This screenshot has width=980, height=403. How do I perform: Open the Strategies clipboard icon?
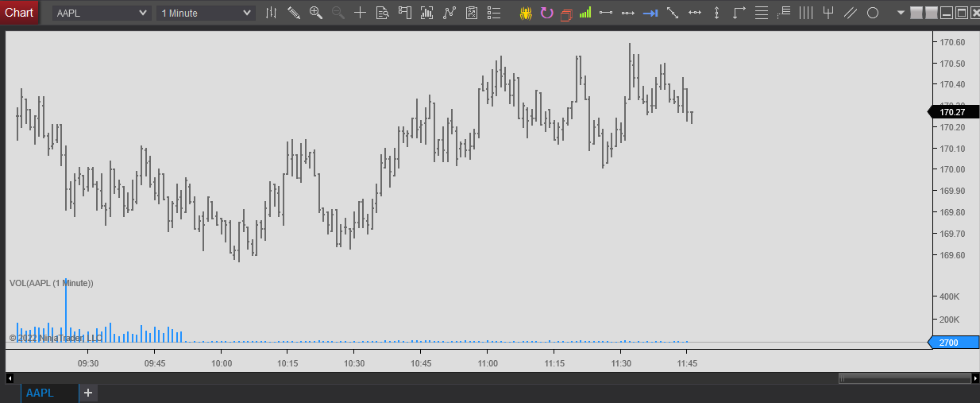coord(472,13)
